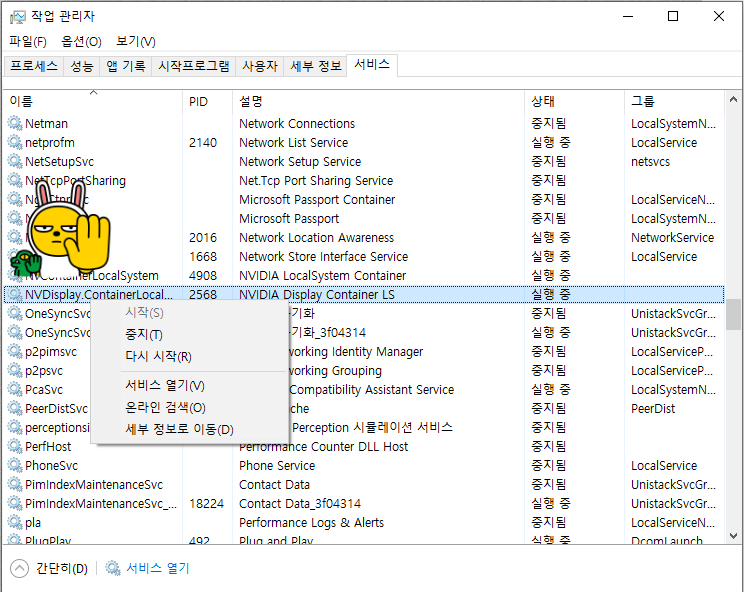Choose 온라인 검색(O) in the context menu
This screenshot has height=592, width=744.
190,407
